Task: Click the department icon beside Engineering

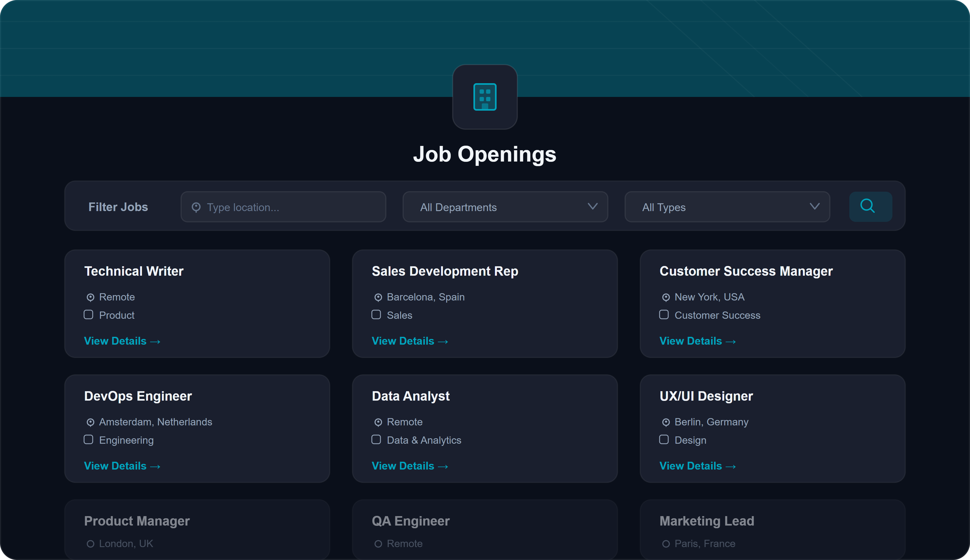Action: pos(89,440)
